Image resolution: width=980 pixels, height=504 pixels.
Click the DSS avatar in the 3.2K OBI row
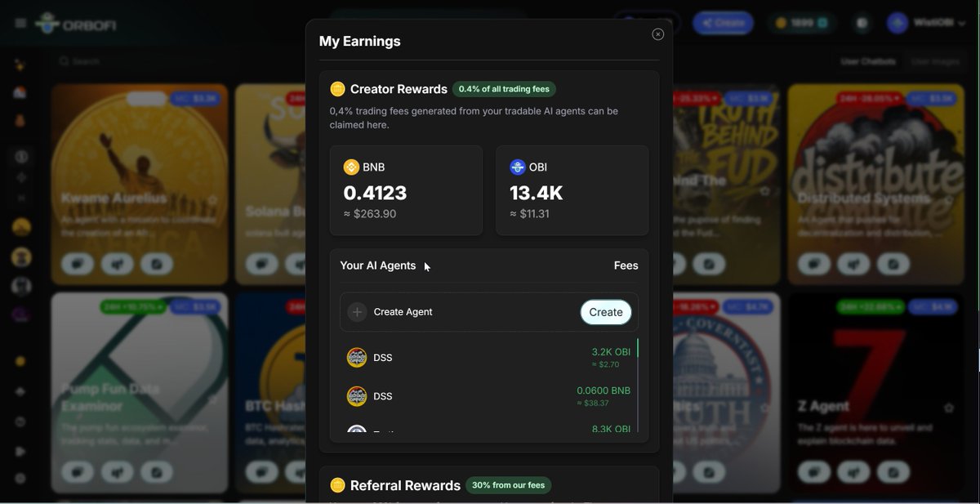click(357, 358)
